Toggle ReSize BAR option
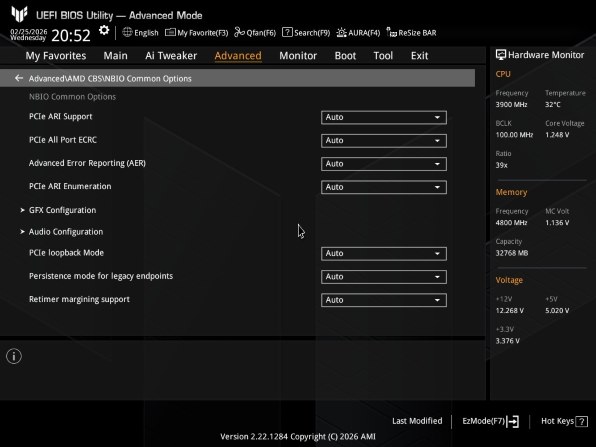The image size is (596, 447). tap(411, 33)
